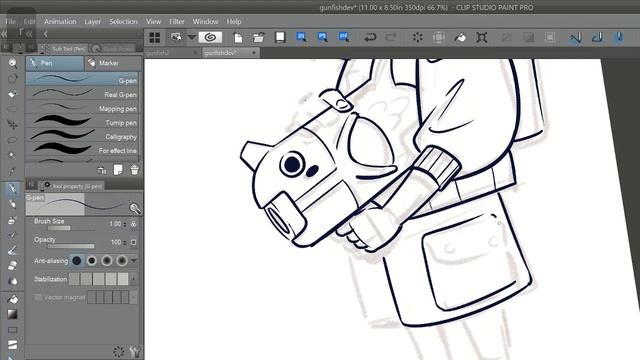
Task: Switch to the Marker sub tool group
Action: (113, 63)
